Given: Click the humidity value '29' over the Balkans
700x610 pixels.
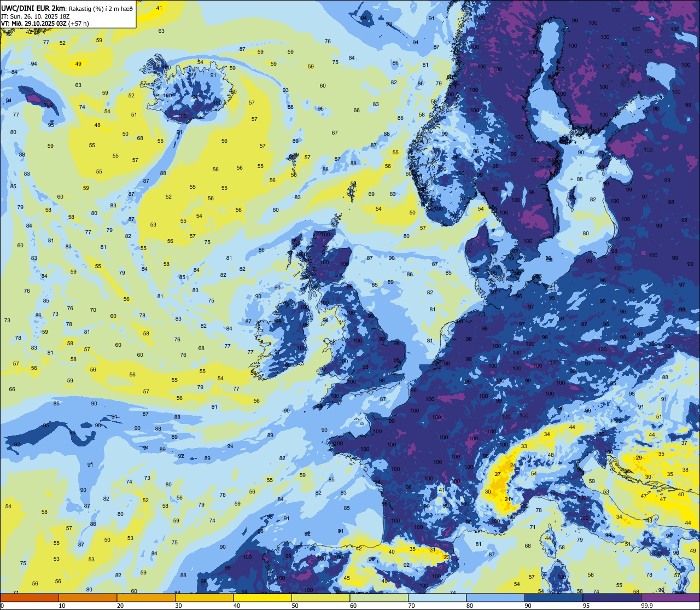Looking at the screenshot, I should (x=639, y=457).
